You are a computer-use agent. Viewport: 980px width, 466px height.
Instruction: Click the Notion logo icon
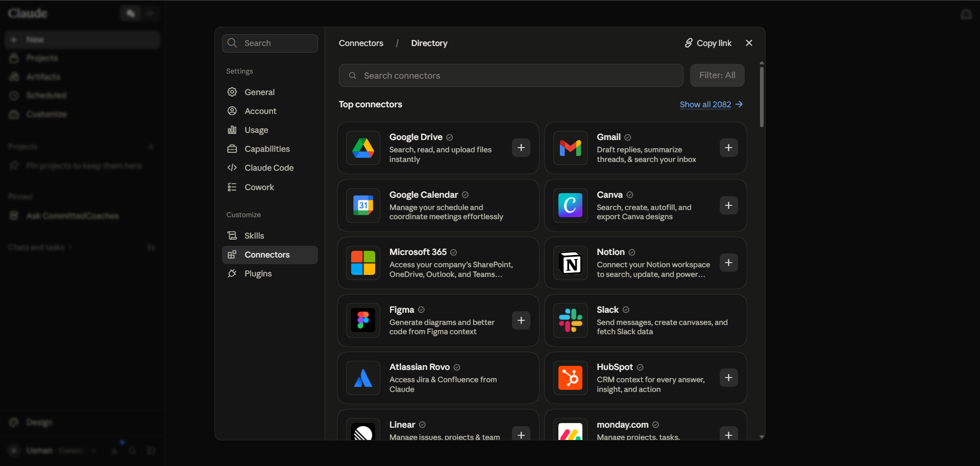(571, 263)
